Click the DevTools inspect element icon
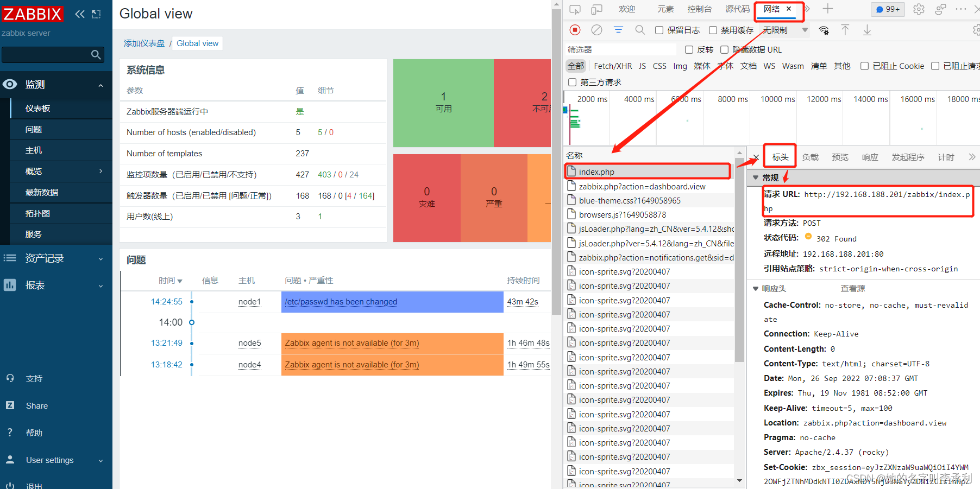This screenshot has height=489, width=980. pyautogui.click(x=575, y=9)
